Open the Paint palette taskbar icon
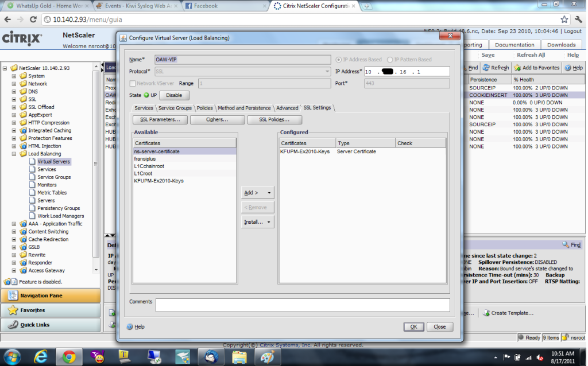 [268, 357]
